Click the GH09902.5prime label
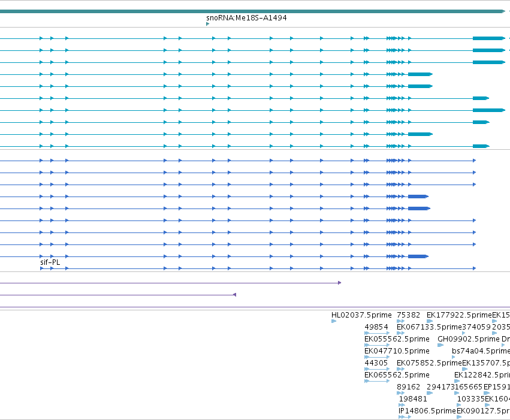This screenshot has width=510, height=420. pyautogui.click(x=469, y=339)
